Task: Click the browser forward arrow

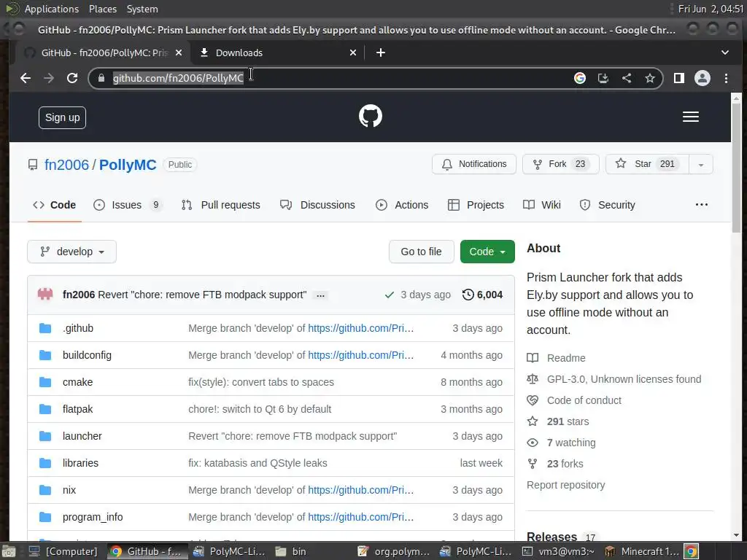Action: [49, 78]
